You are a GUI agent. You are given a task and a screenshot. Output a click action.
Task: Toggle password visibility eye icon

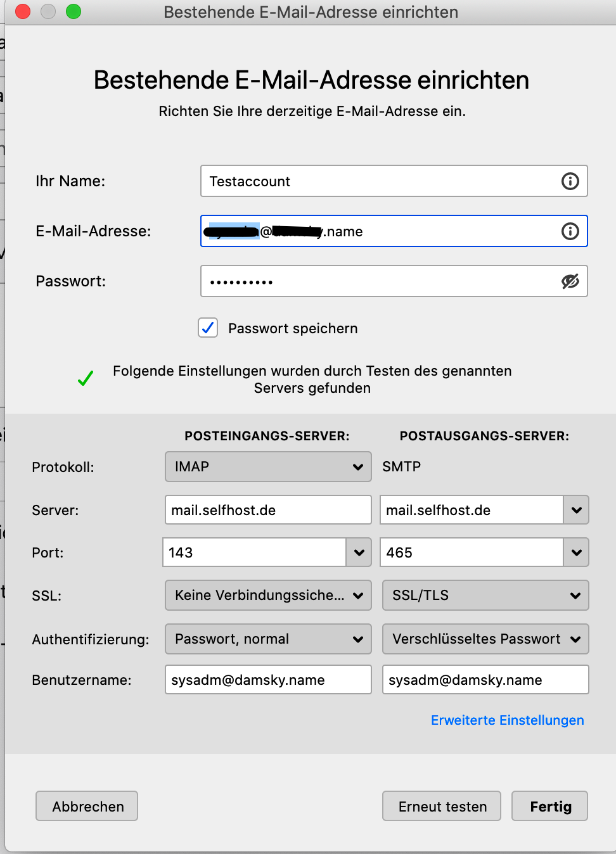click(x=570, y=281)
